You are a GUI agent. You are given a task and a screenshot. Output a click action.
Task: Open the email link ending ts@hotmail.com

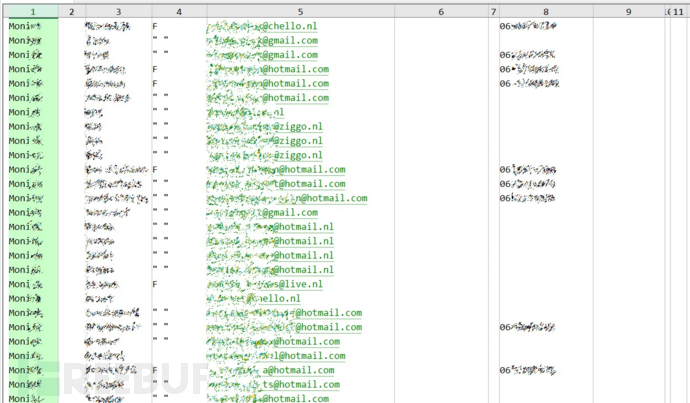coord(273,385)
